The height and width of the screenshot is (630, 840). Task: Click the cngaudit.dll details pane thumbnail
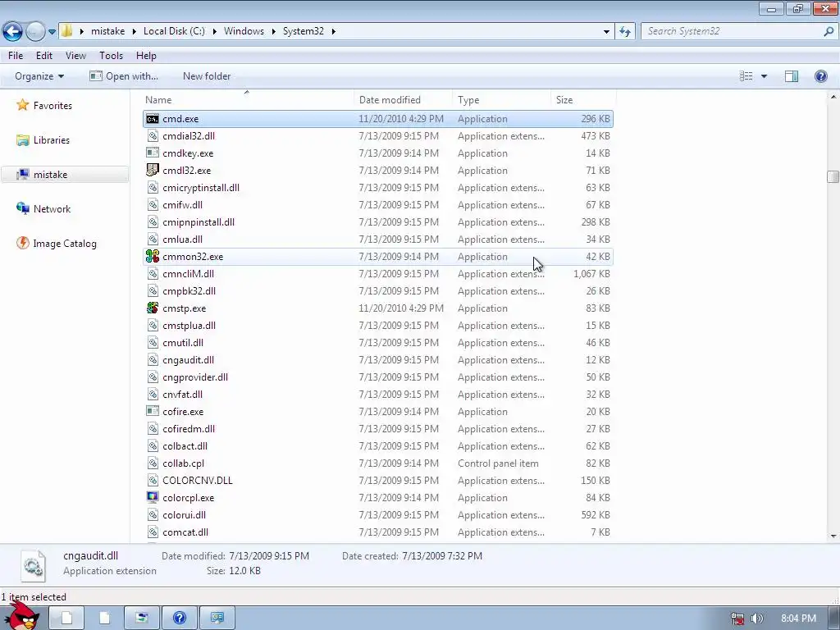tap(33, 566)
